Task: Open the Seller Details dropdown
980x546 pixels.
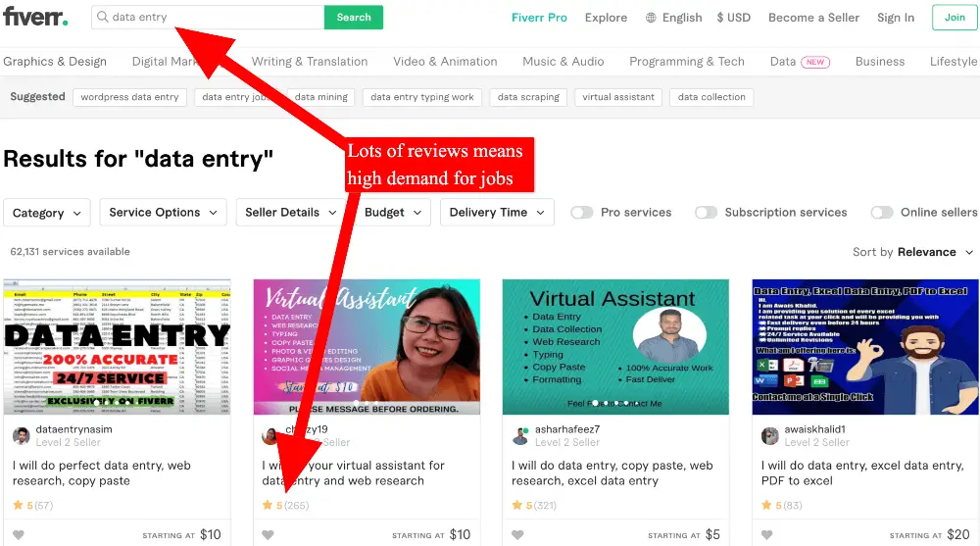Action: pyautogui.click(x=291, y=213)
